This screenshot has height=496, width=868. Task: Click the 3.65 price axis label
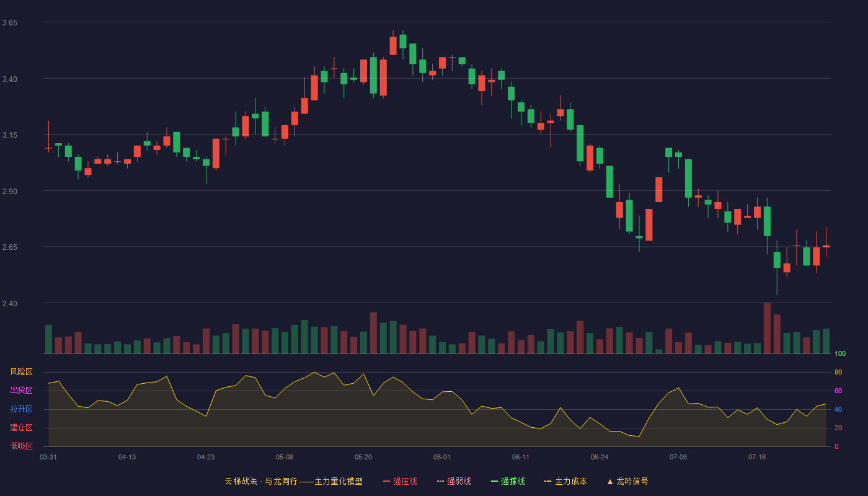[x=10, y=23]
